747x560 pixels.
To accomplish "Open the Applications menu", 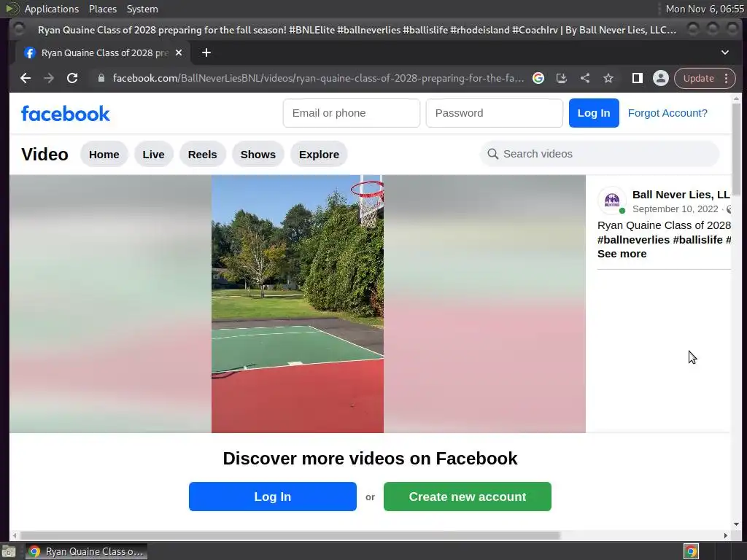I will tap(52, 9).
